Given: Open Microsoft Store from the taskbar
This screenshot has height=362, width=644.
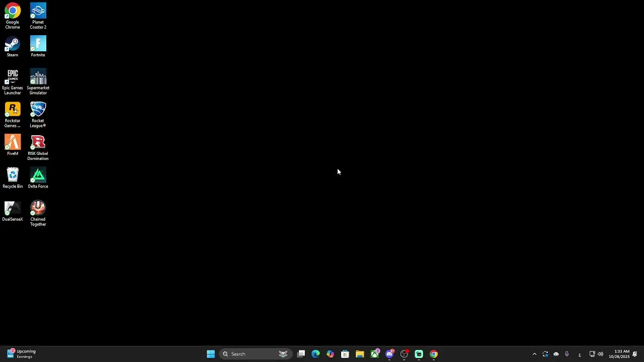Looking at the screenshot, I should click(x=345, y=354).
